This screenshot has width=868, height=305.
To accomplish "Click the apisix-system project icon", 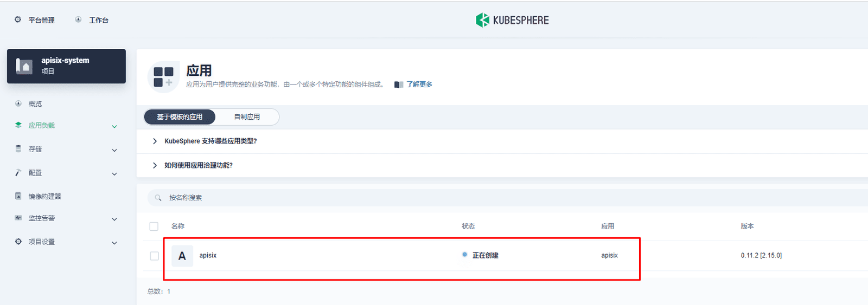I will coord(24,66).
